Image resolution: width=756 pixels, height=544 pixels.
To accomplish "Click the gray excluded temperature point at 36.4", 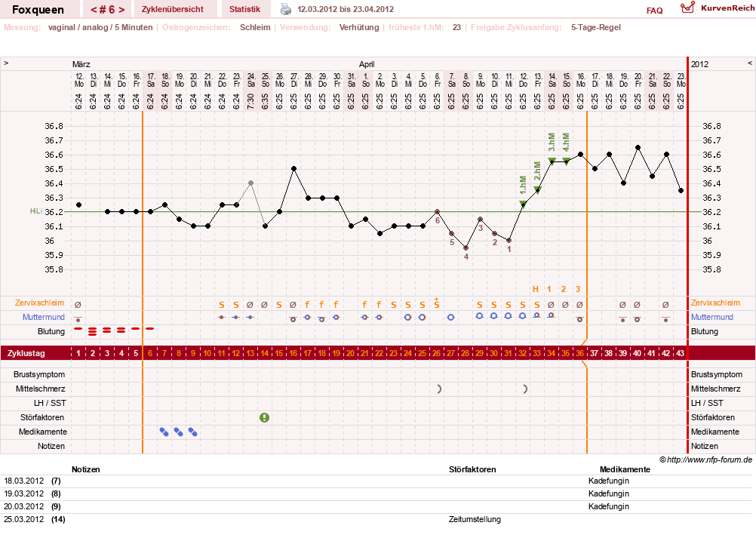I will [x=250, y=183].
